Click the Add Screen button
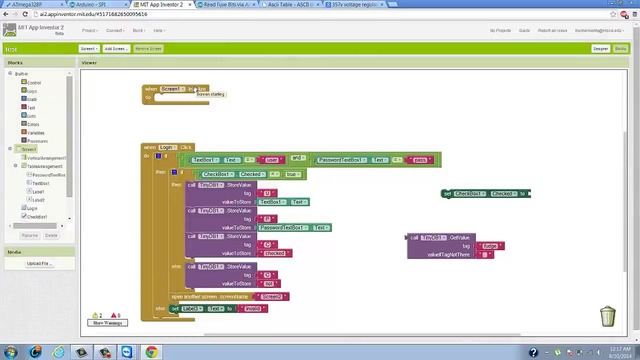The height and width of the screenshot is (360, 640). [116, 49]
